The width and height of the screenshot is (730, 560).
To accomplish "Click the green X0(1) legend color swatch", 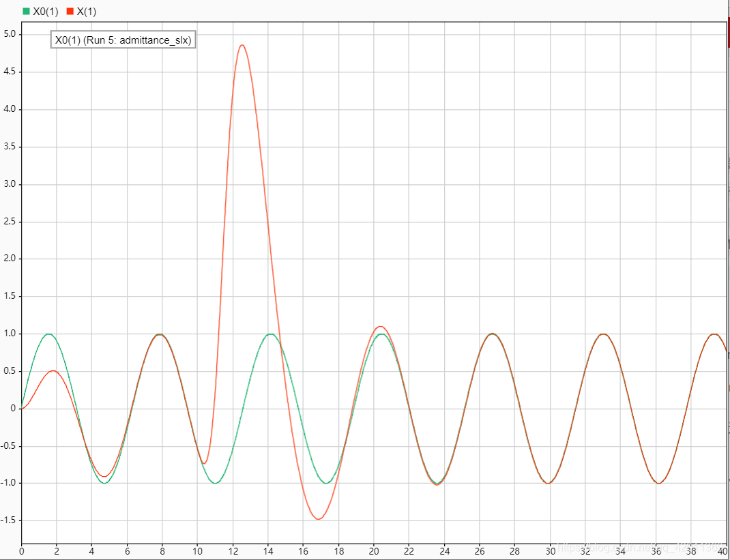I will pyautogui.click(x=26, y=11).
